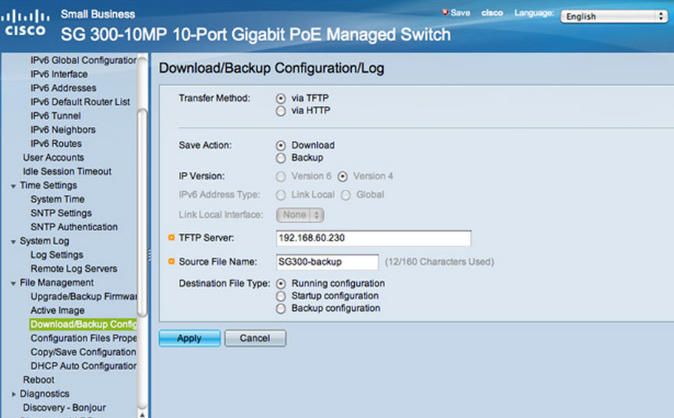Viewport: 674px width, 418px height.
Task: Select Backup configuration file type
Action: pyautogui.click(x=281, y=309)
